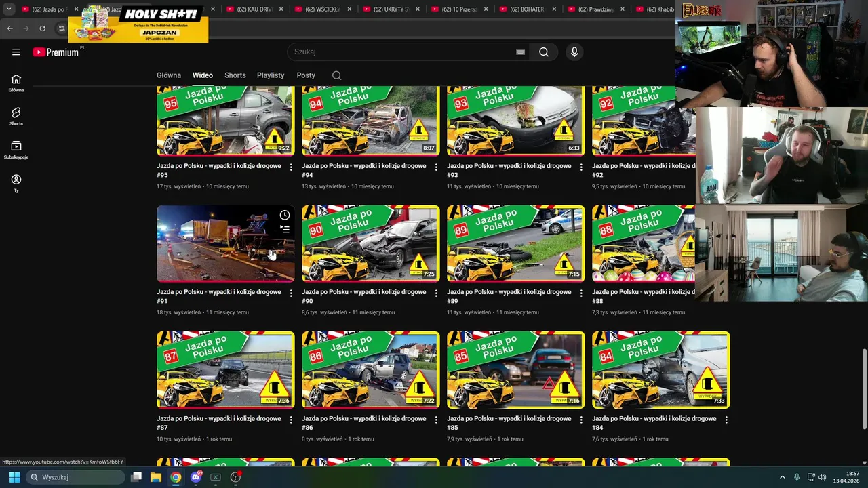Open video title ending with #85
This screenshot has width=868, height=488.
pyautogui.click(x=509, y=423)
